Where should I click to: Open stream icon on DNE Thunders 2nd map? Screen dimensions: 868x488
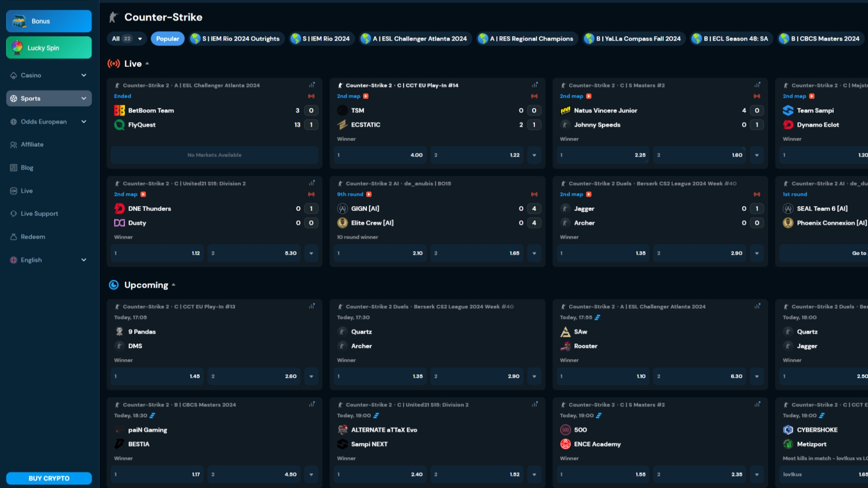143,194
